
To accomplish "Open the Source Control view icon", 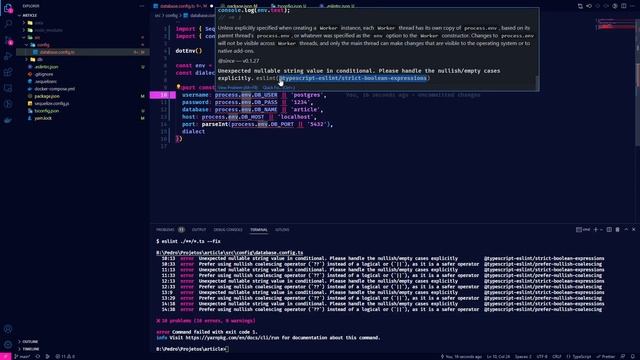I will tap(8, 40).
